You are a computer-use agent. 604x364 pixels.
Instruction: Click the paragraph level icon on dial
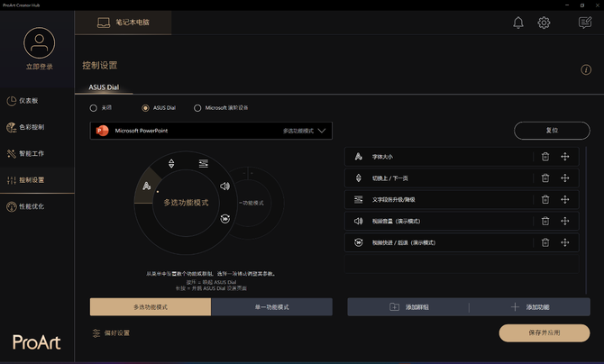click(204, 163)
